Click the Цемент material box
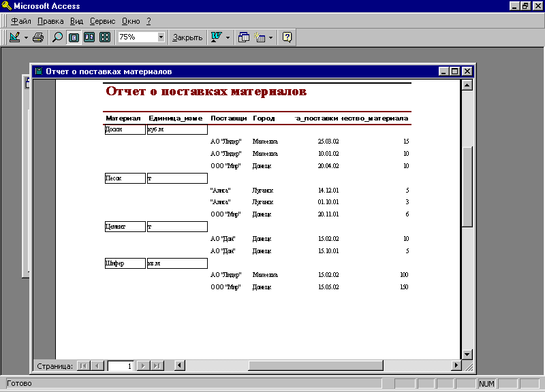The height and width of the screenshot is (392, 545). (125, 227)
